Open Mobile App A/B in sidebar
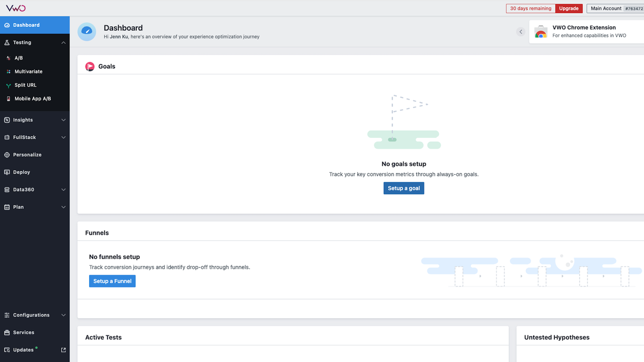The image size is (644, 362). click(32, 99)
